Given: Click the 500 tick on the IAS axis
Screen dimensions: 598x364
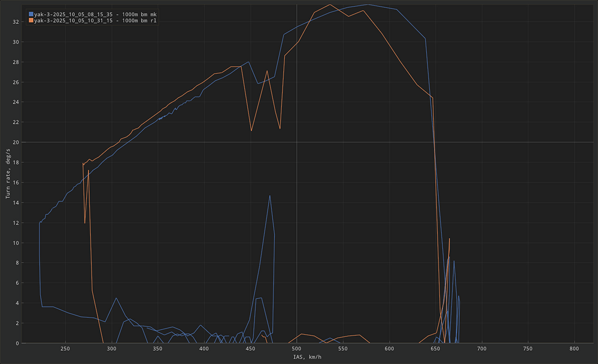Looking at the screenshot, I should pos(296,348).
